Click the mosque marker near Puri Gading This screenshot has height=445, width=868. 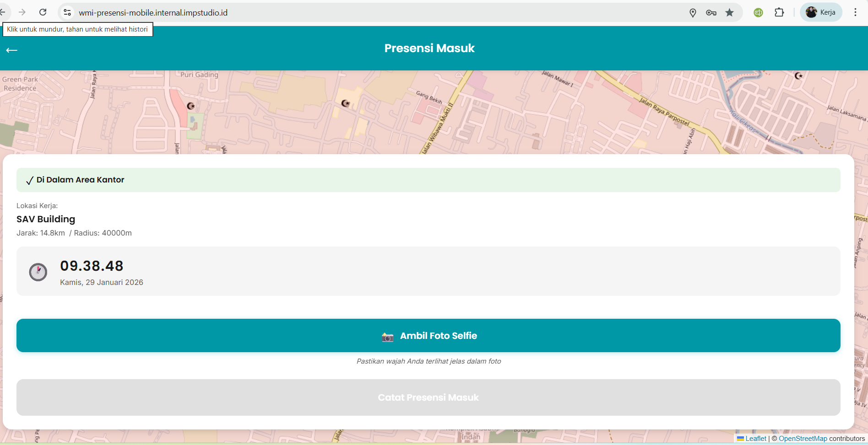coord(191,106)
